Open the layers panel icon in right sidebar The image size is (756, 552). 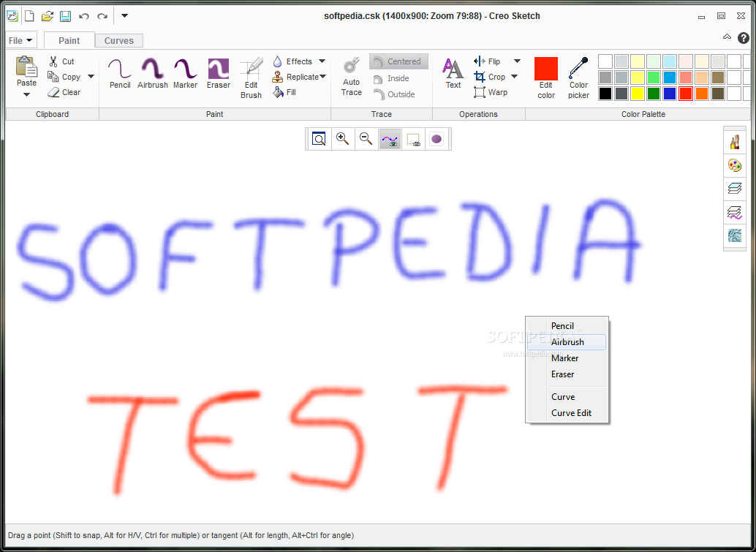[734, 189]
